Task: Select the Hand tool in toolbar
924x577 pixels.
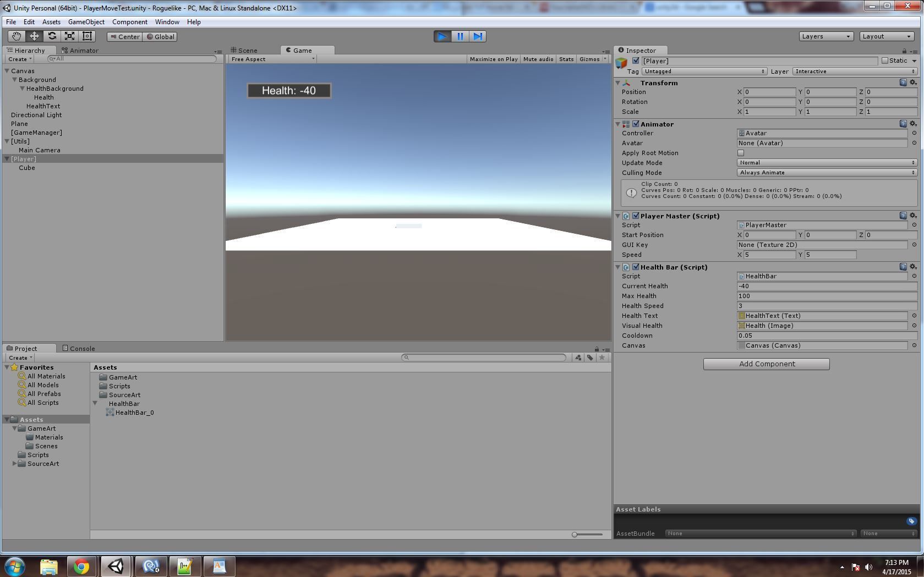Action: 17,36
